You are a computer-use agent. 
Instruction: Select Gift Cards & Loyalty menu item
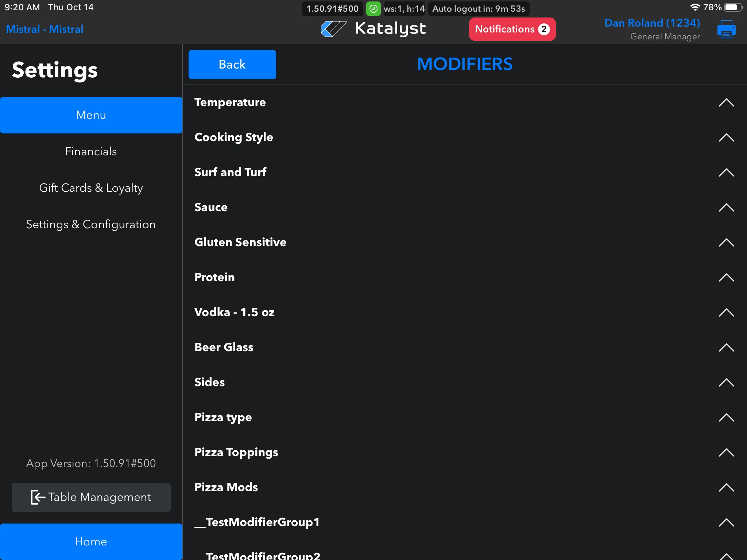(x=91, y=188)
